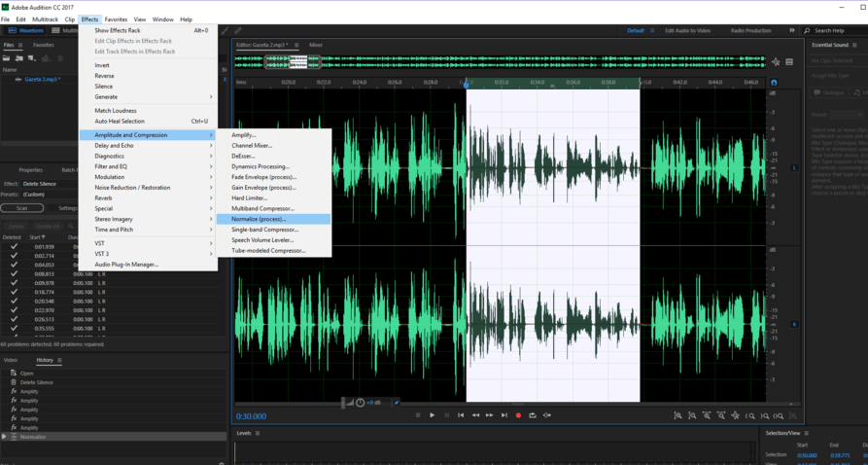Toggle left channel L button
Screen dimensions: 868x465
point(794,167)
